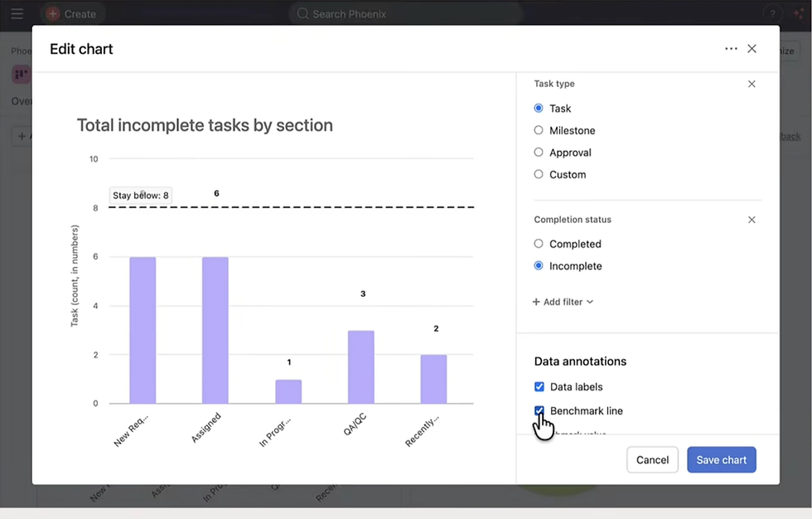Click the chart title text

click(205, 125)
